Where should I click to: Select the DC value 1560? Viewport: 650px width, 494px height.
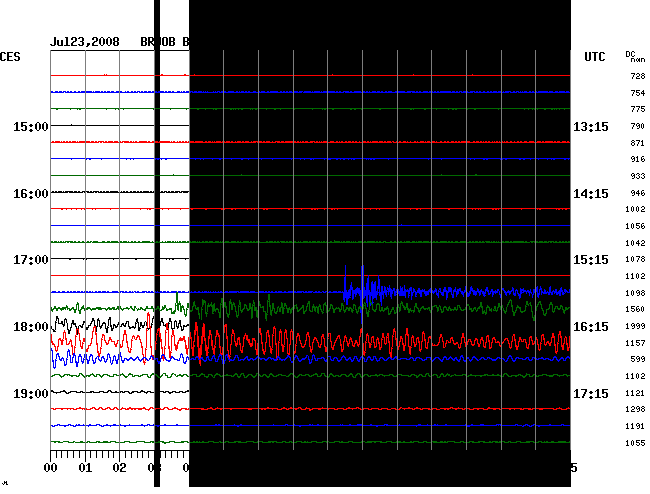[635, 309]
